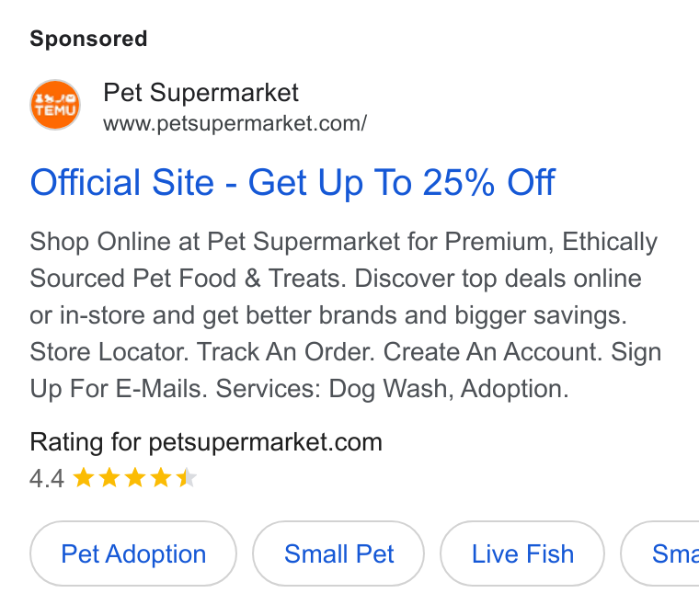
Task: Click the partially visible Sma chip
Action: click(659, 553)
